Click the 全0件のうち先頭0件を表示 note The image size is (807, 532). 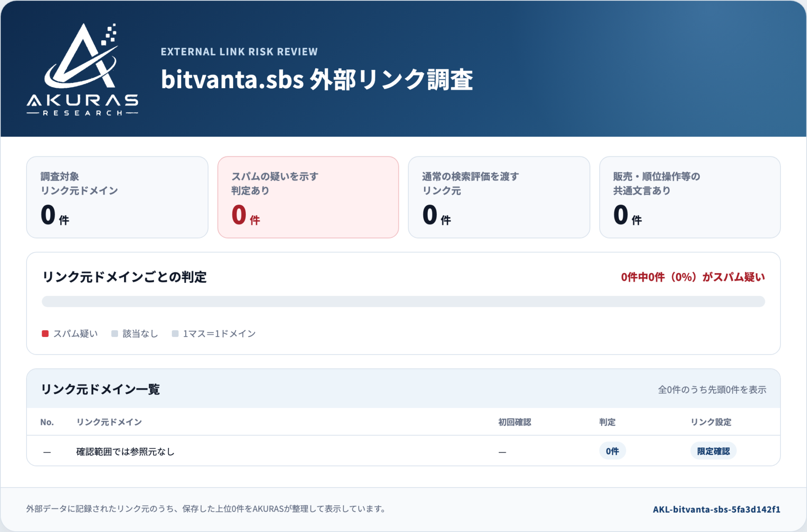(712, 390)
